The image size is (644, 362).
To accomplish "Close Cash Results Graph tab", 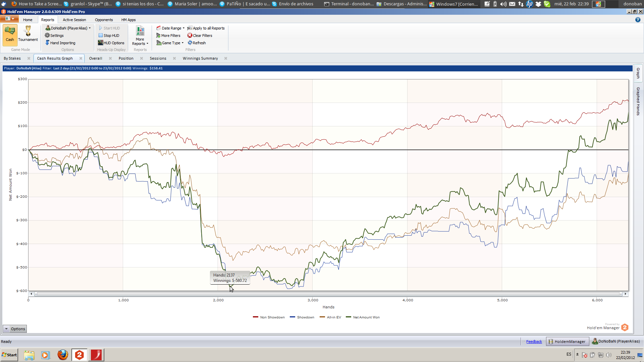I will [81, 58].
